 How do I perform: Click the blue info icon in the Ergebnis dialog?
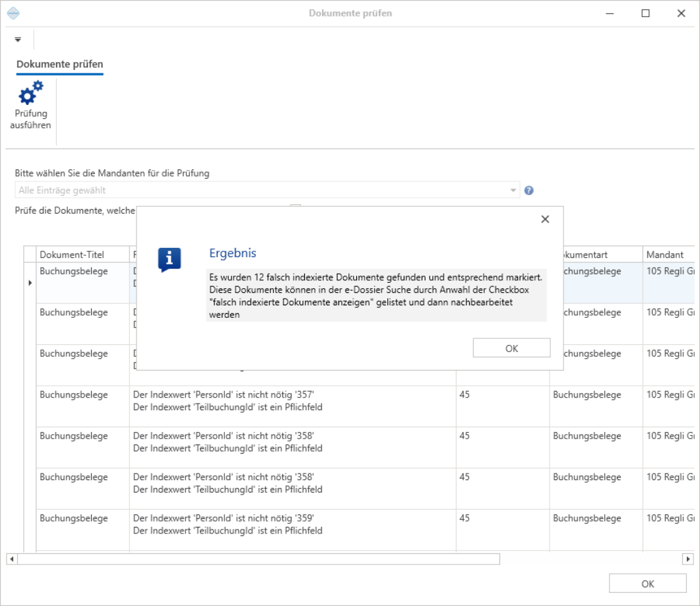(x=169, y=260)
